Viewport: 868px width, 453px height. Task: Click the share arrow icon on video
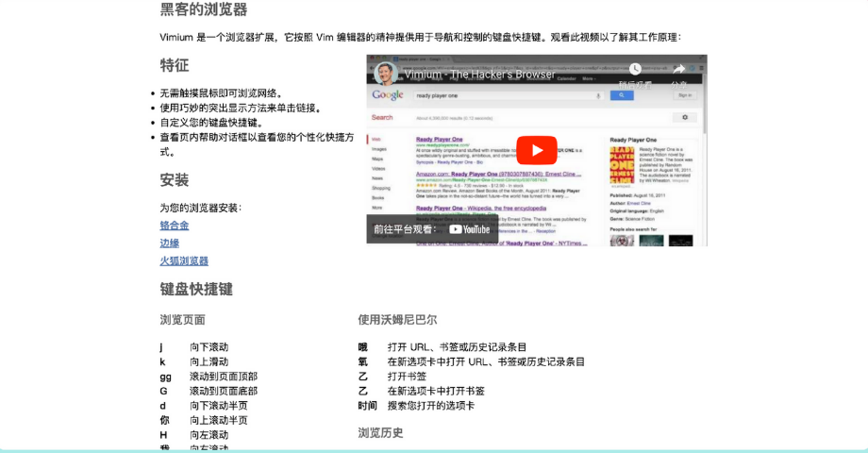[x=678, y=69]
